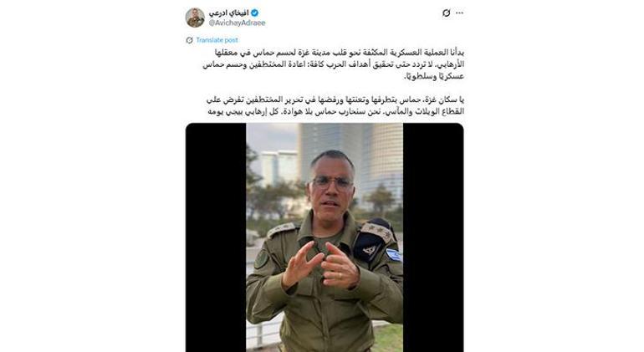Click the first Arabic paragraph of the post
This screenshot has height=352, width=644.
[x=333, y=64]
